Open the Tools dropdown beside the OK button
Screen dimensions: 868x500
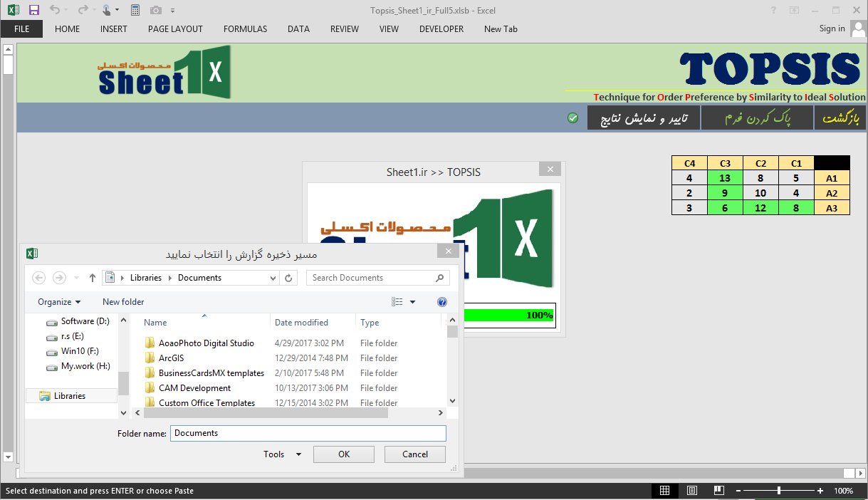point(282,454)
